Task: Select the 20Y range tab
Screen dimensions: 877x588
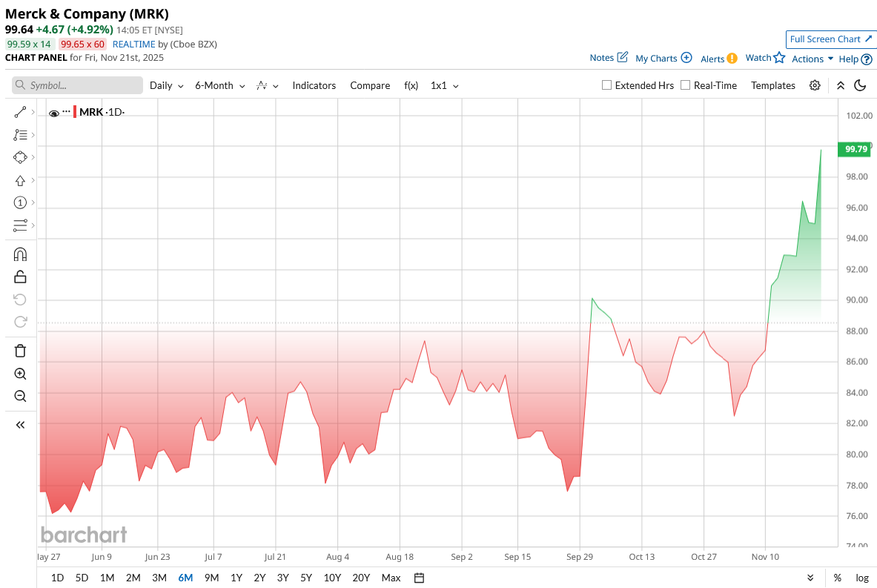Action: coord(361,578)
